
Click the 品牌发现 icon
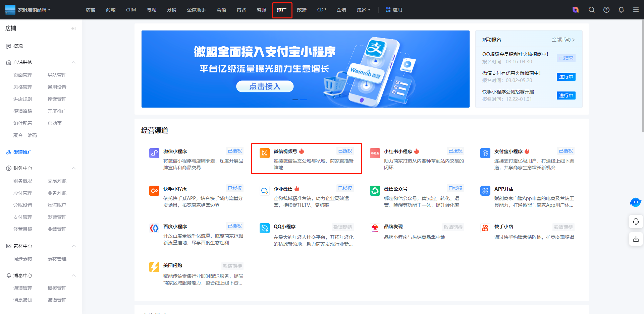tap(375, 228)
